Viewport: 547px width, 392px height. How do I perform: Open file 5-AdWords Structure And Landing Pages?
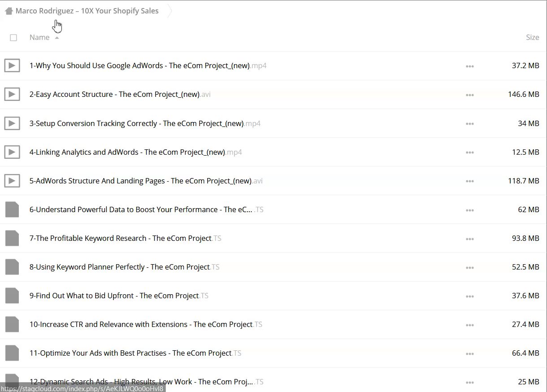(146, 181)
